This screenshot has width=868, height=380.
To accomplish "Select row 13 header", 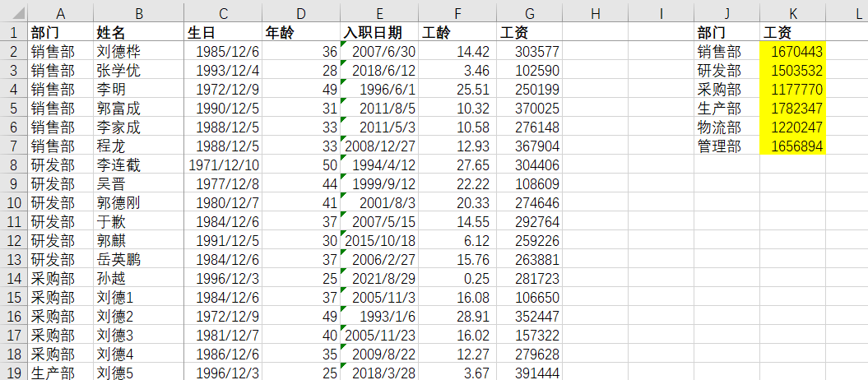I will (14, 259).
